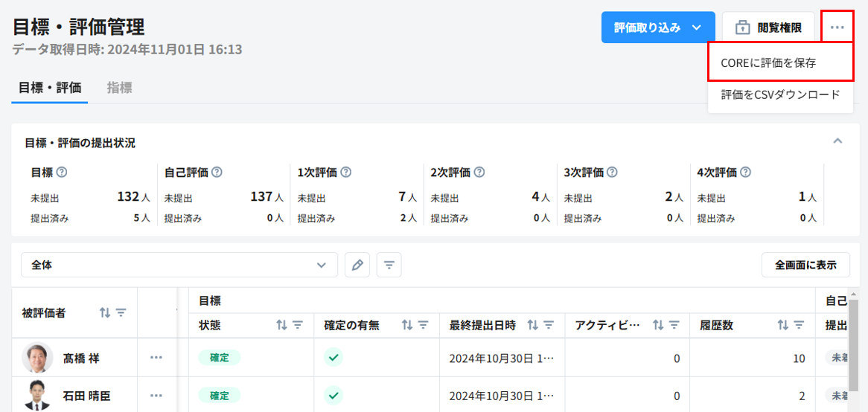Click the 確定 checkmark for 高橋 祥
The image size is (868, 412).
(334, 358)
